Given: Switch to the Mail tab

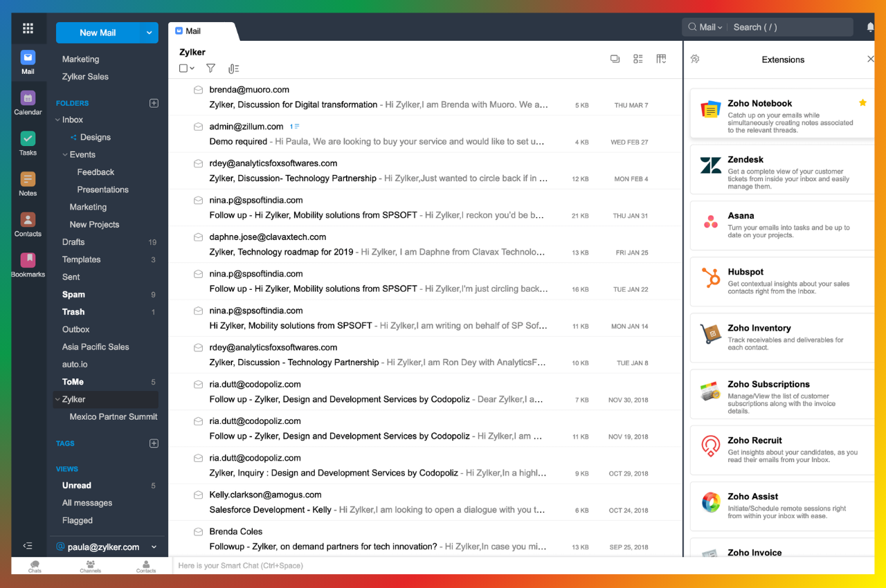Looking at the screenshot, I should 193,31.
